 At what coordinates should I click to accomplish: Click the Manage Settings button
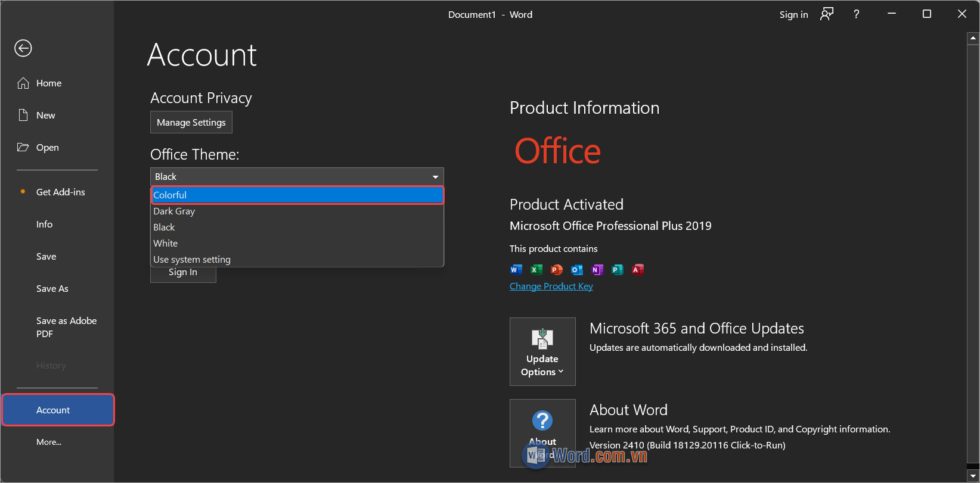191,123
